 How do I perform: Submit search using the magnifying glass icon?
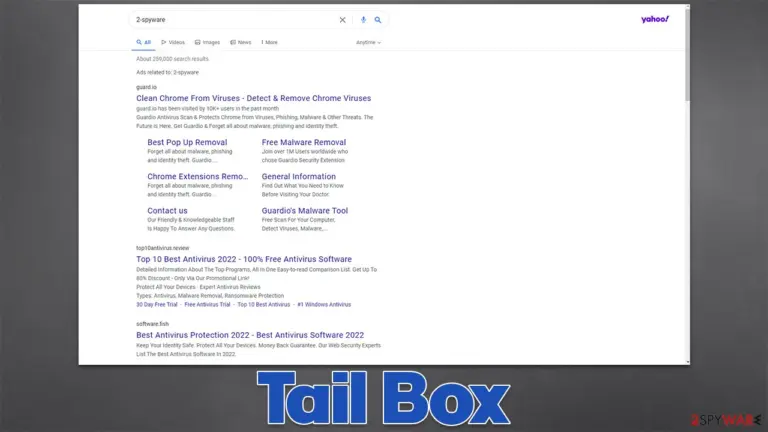point(378,20)
